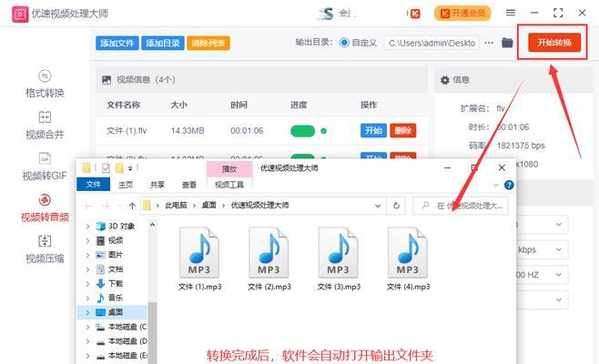Select the 文件 (3).mp3 file

[339, 259]
